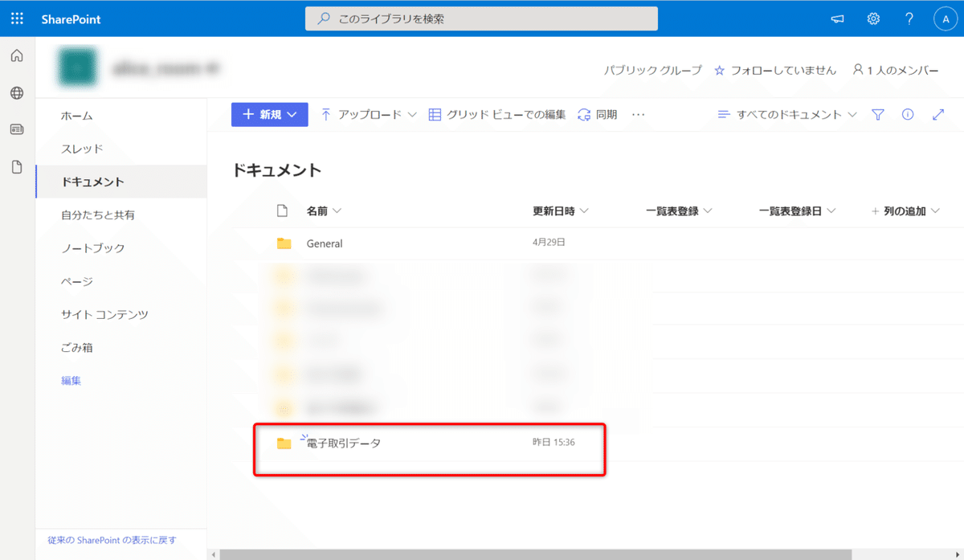Click the このライブラリを検索 search field
The height and width of the screenshot is (560, 964).
(x=481, y=18)
